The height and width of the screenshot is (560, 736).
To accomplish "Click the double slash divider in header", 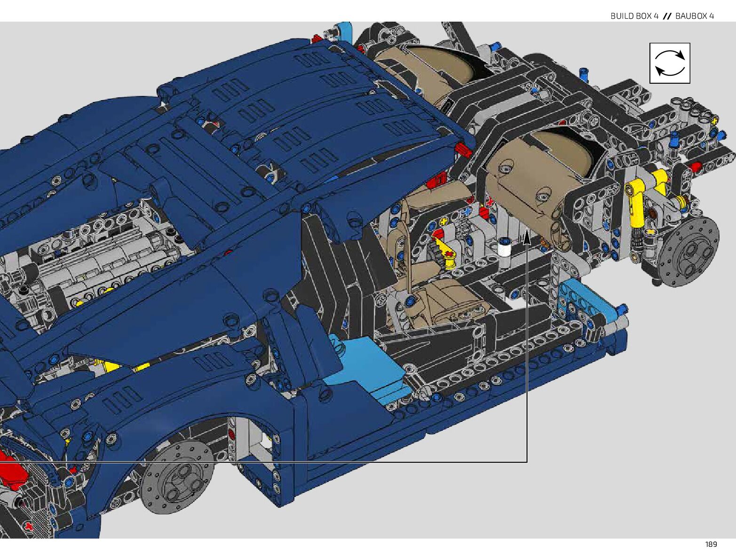I will [x=666, y=16].
